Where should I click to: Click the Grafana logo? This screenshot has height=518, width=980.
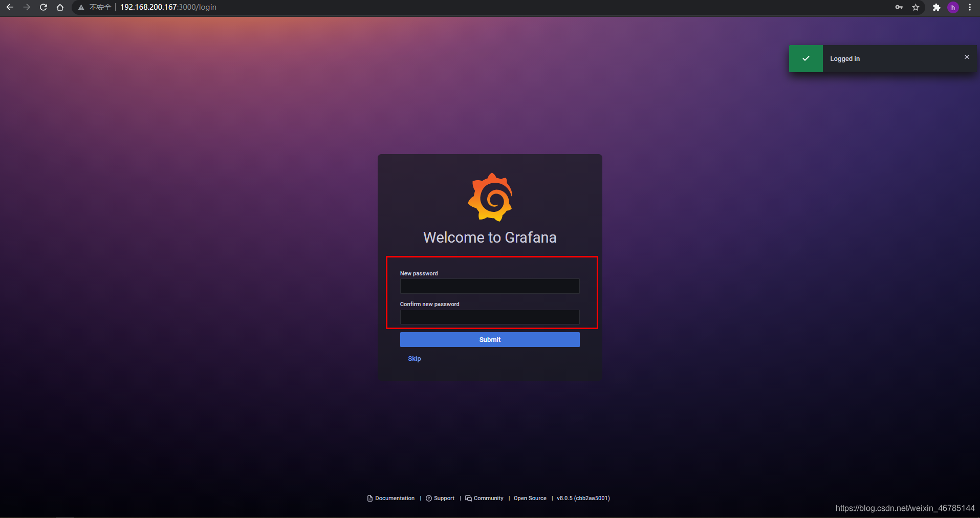[490, 197]
